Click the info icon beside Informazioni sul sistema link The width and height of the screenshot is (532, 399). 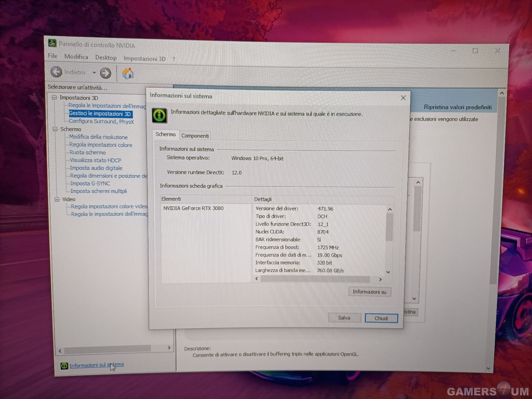point(64,366)
